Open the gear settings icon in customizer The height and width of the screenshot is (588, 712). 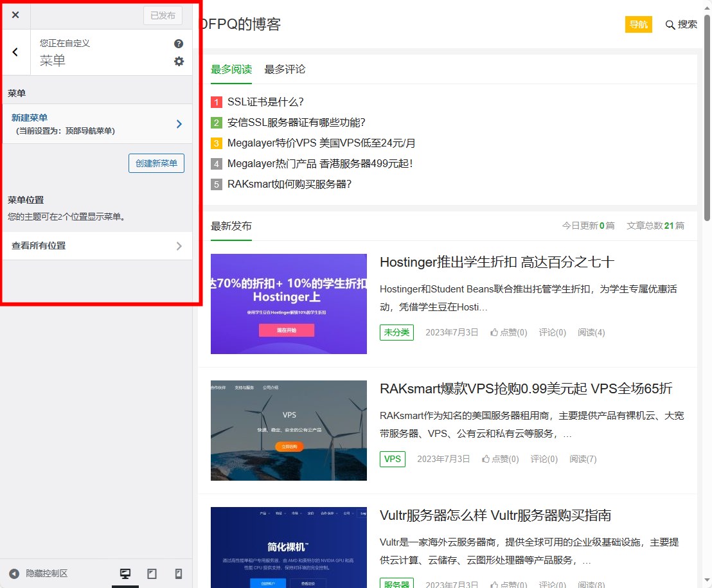tap(179, 61)
